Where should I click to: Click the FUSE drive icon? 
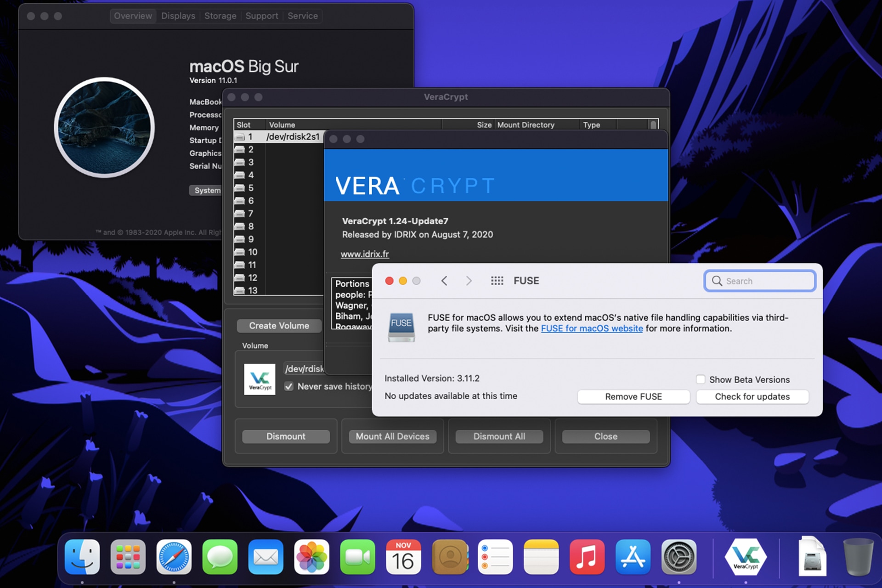[x=401, y=327]
